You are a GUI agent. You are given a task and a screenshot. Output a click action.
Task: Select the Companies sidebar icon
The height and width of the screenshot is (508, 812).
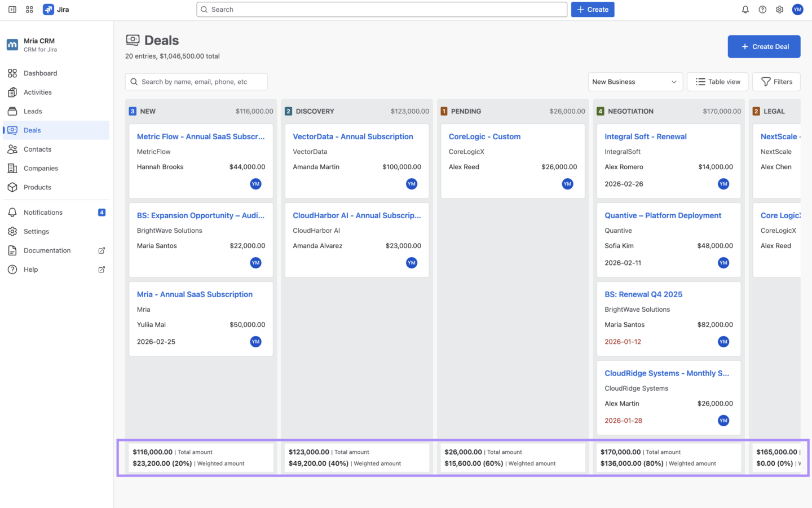[42, 168]
